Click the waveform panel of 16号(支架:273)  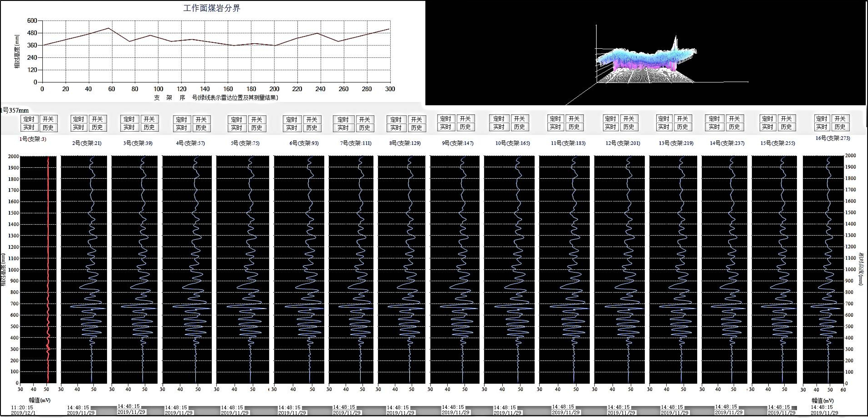click(x=823, y=269)
